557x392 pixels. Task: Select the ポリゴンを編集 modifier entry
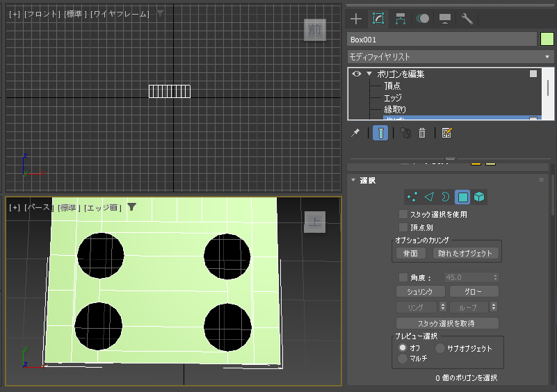point(401,74)
